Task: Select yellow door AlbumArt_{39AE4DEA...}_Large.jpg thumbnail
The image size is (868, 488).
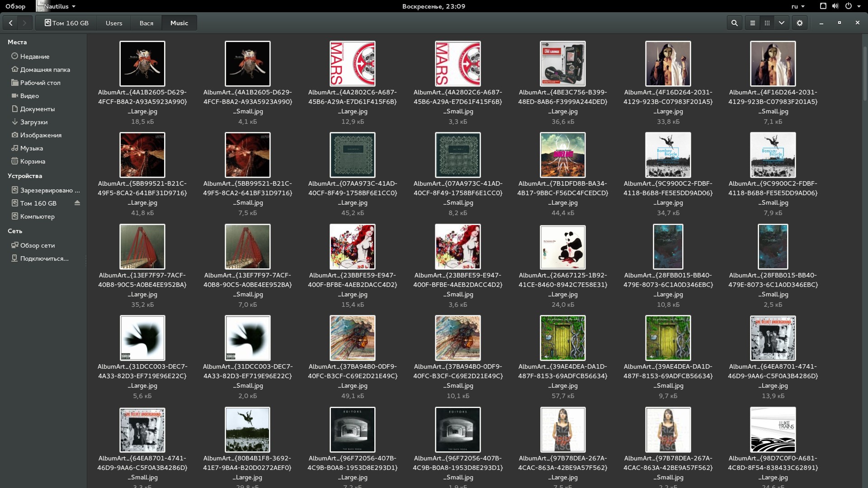Action: [x=563, y=338]
